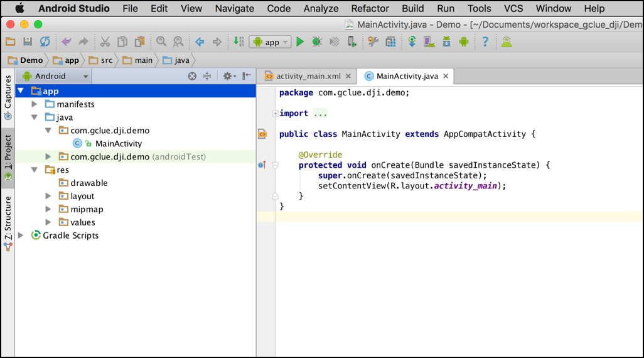This screenshot has height=358, width=644.
Task: Click the Save All floppy disk icon
Action: [28, 42]
